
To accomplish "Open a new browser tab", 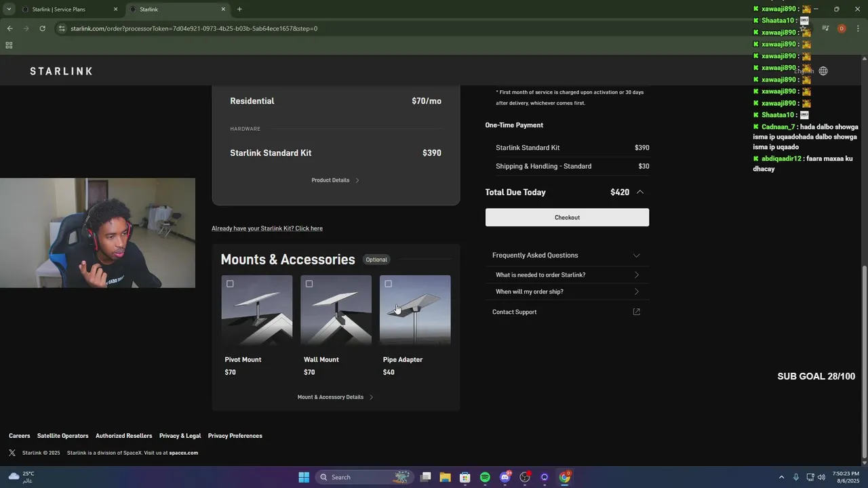I will [239, 9].
